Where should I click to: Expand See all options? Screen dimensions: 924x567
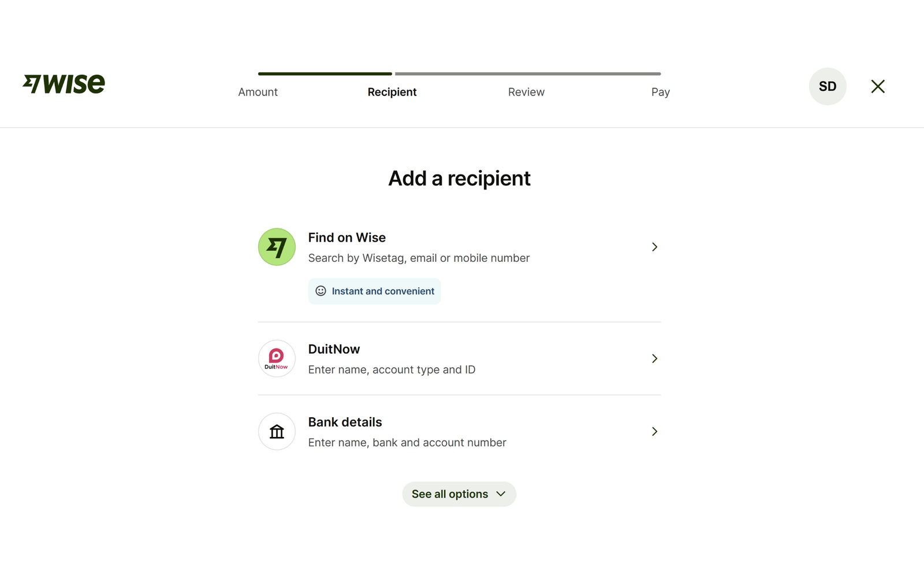click(x=459, y=494)
